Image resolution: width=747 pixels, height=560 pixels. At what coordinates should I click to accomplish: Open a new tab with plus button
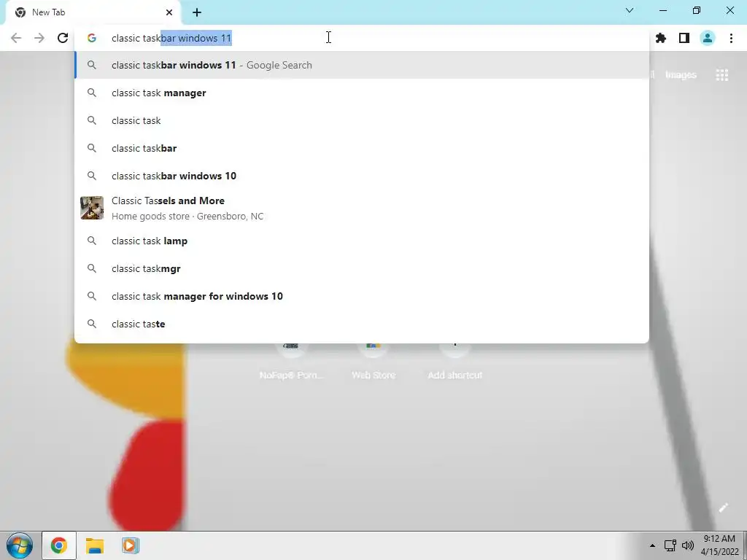(x=197, y=12)
